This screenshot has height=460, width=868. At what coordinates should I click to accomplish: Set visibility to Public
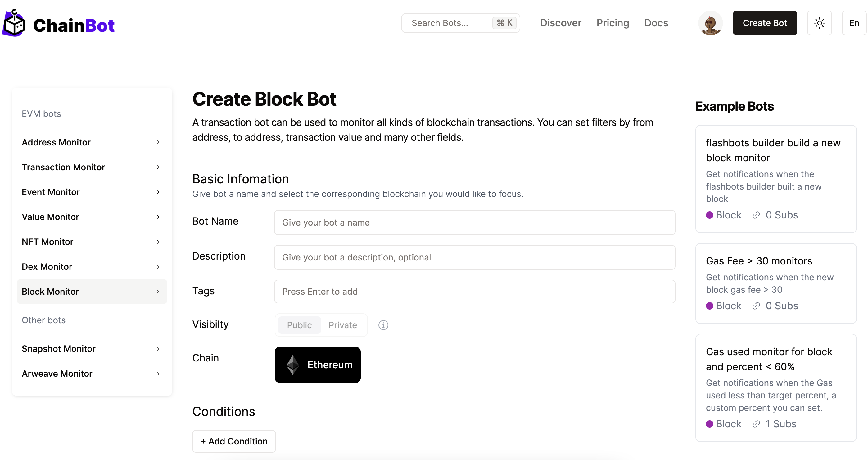[299, 325]
